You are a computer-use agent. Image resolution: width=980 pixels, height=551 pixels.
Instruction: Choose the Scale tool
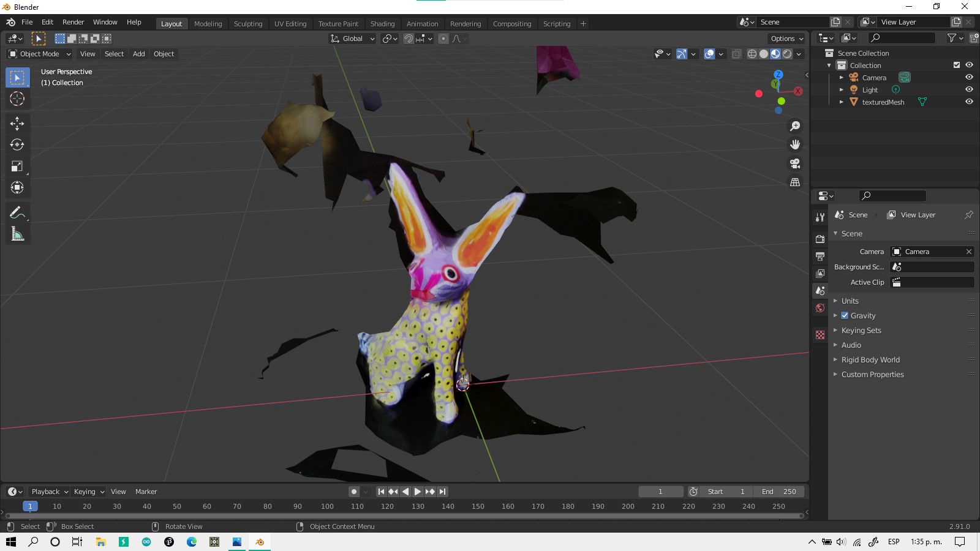tap(17, 166)
